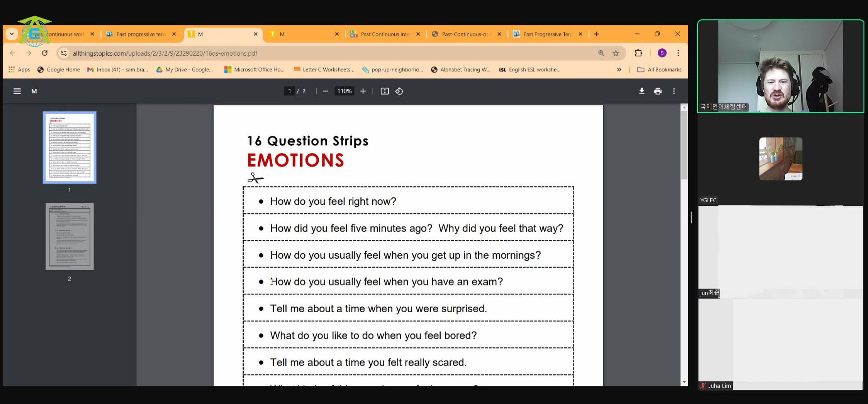Zoom out of the PDF

pos(325,91)
